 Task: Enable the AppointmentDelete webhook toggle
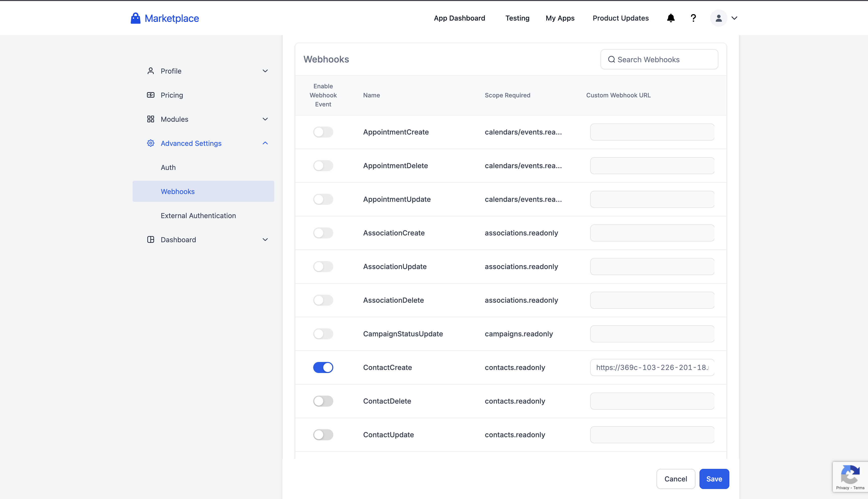323,165
